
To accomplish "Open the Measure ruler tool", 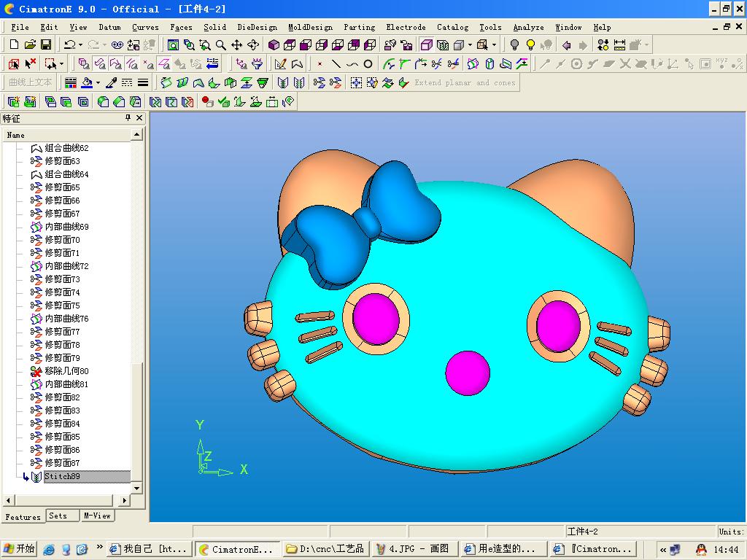I will 619,44.
